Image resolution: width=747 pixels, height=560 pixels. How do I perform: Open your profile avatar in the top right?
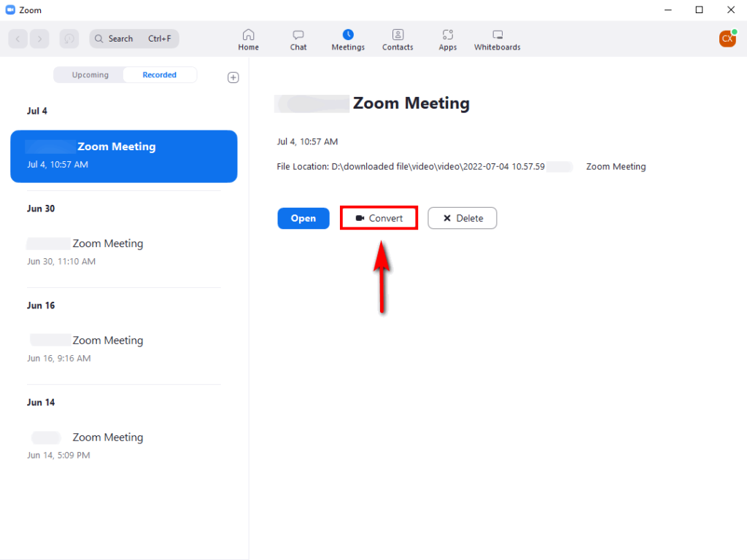pos(727,39)
